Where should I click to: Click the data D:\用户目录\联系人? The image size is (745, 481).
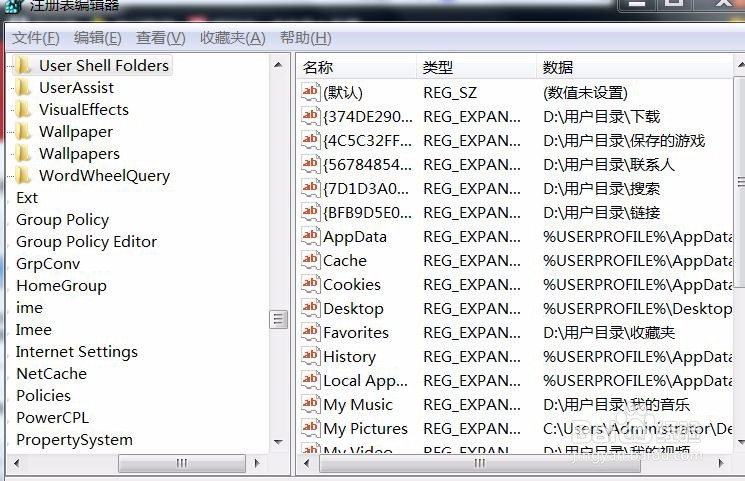click(x=609, y=164)
